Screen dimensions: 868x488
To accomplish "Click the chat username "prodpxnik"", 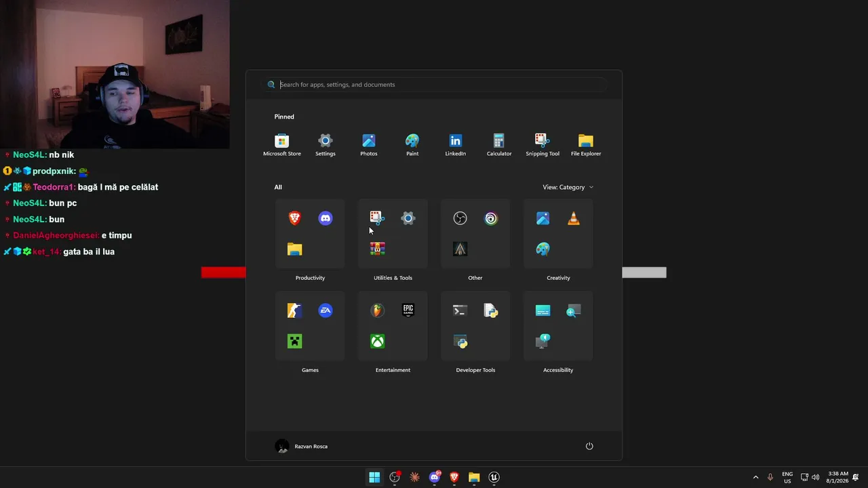I will pos(54,171).
